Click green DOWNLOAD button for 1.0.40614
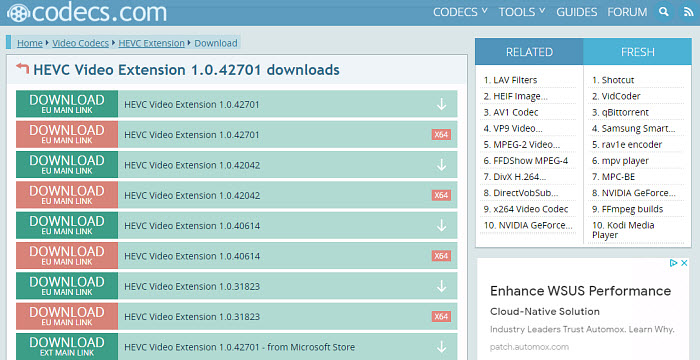Screen dimensions: 700x360 (x=67, y=225)
